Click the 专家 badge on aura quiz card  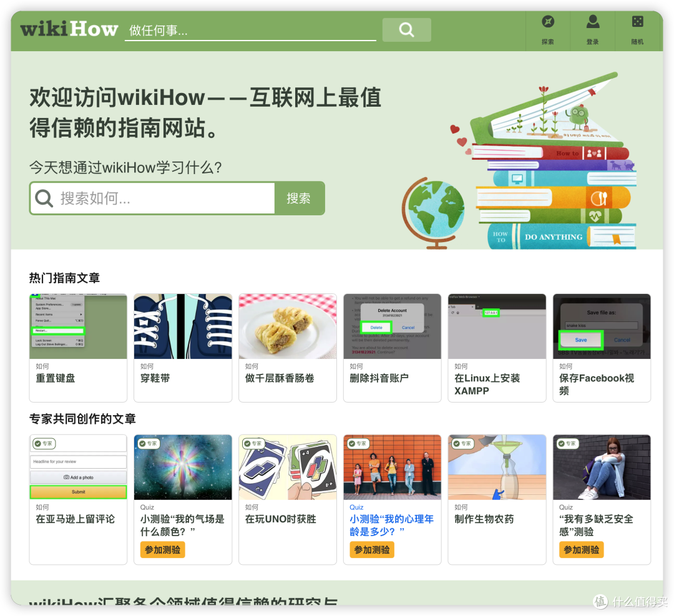pos(149,443)
